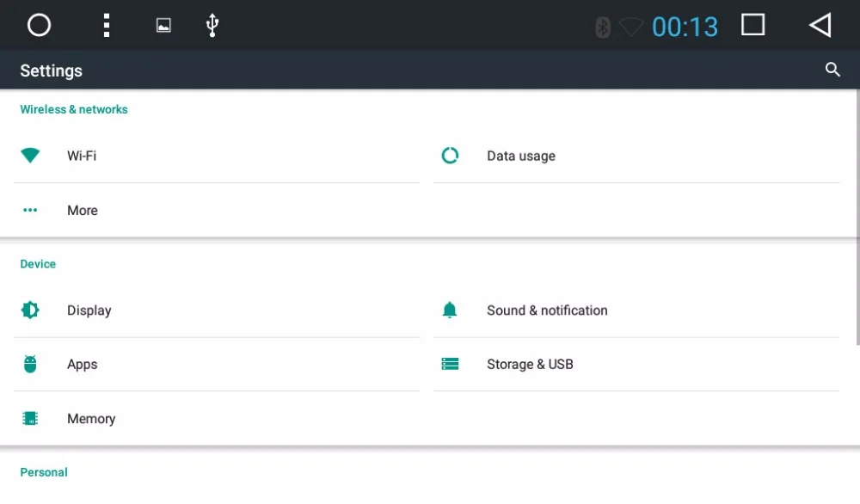The image size is (860, 504).
Task: Go back using the triangle button
Action: (x=820, y=26)
